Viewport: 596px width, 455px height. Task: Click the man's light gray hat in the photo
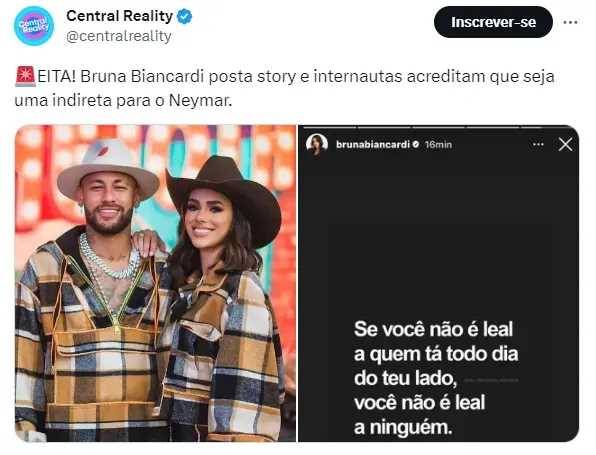[108, 168]
